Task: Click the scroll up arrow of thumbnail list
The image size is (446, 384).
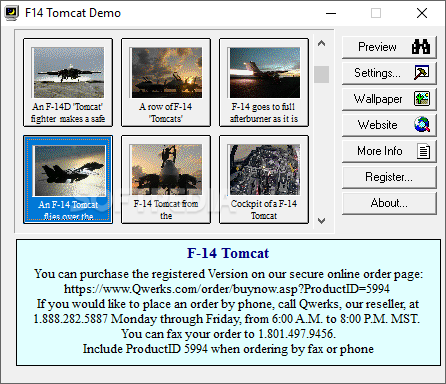Action: [321, 43]
